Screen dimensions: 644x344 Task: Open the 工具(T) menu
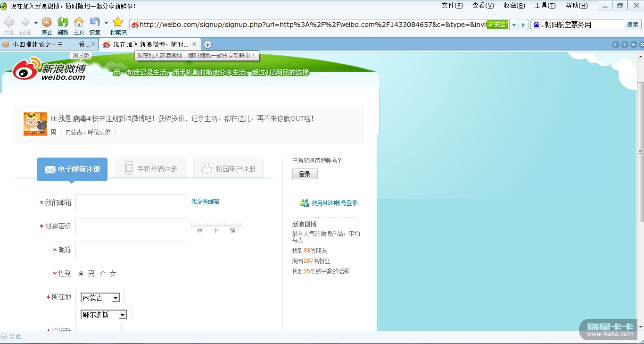(545, 6)
